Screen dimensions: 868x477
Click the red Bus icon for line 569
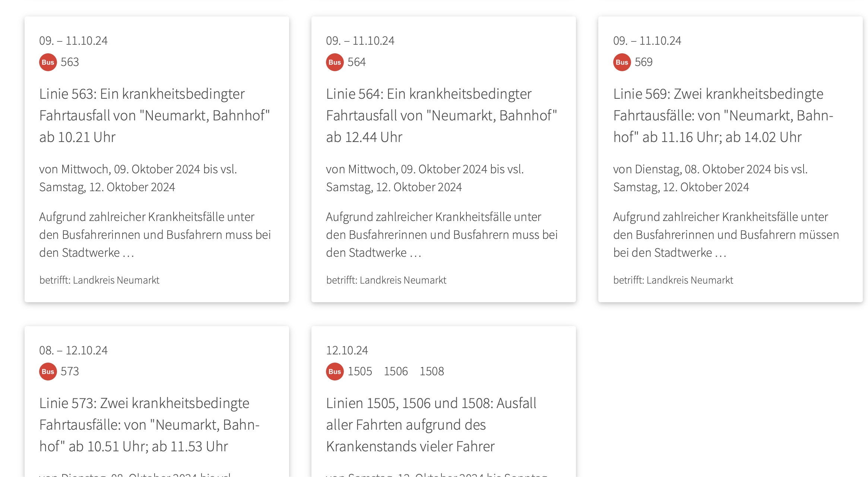(x=622, y=62)
